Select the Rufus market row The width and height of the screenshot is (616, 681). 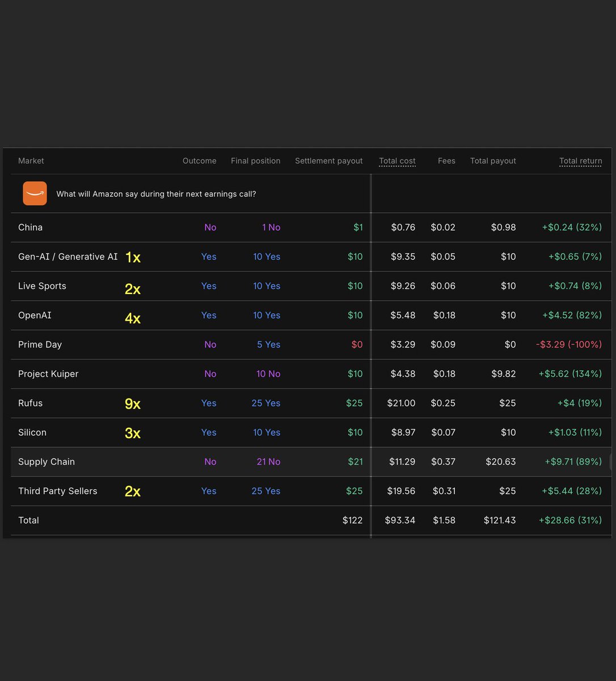click(30, 403)
